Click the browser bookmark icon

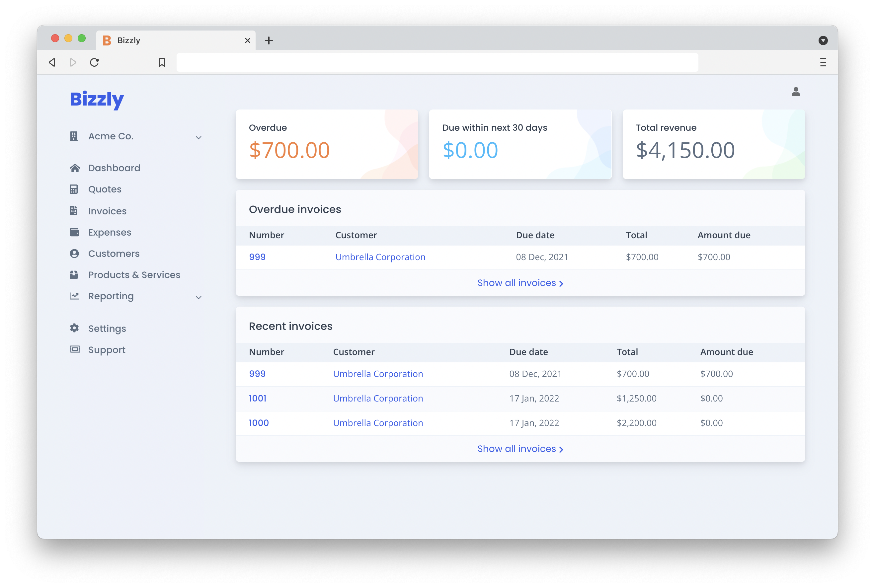(x=161, y=62)
